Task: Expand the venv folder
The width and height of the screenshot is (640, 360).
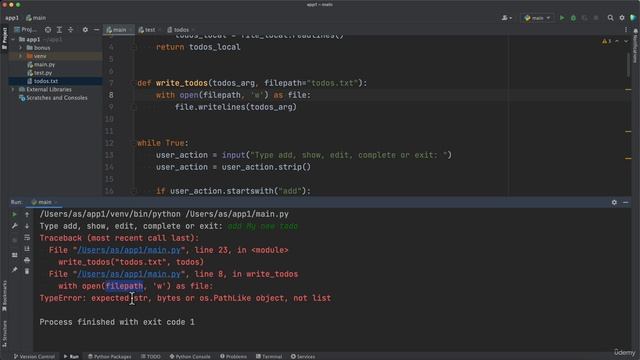Action: [20, 56]
